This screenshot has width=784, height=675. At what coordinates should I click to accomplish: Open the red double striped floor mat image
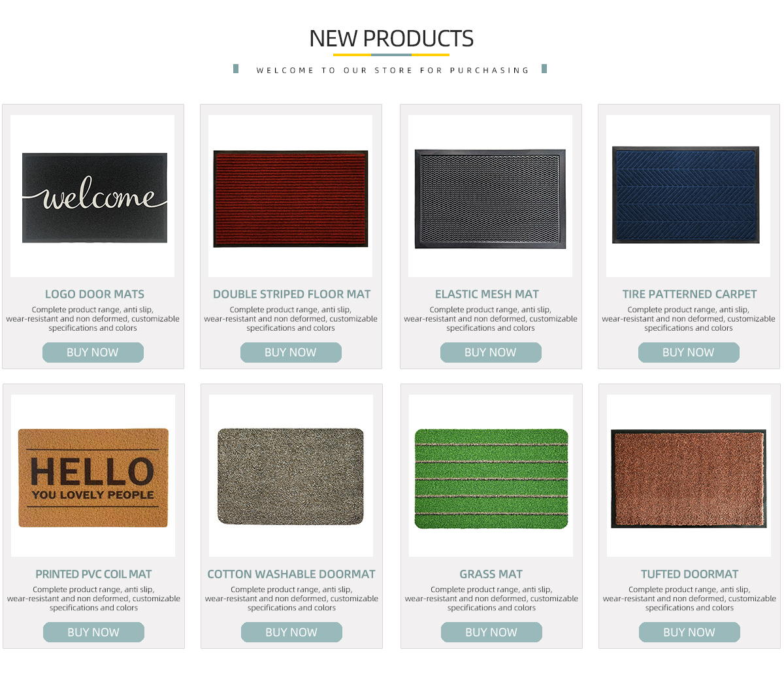[291, 196]
